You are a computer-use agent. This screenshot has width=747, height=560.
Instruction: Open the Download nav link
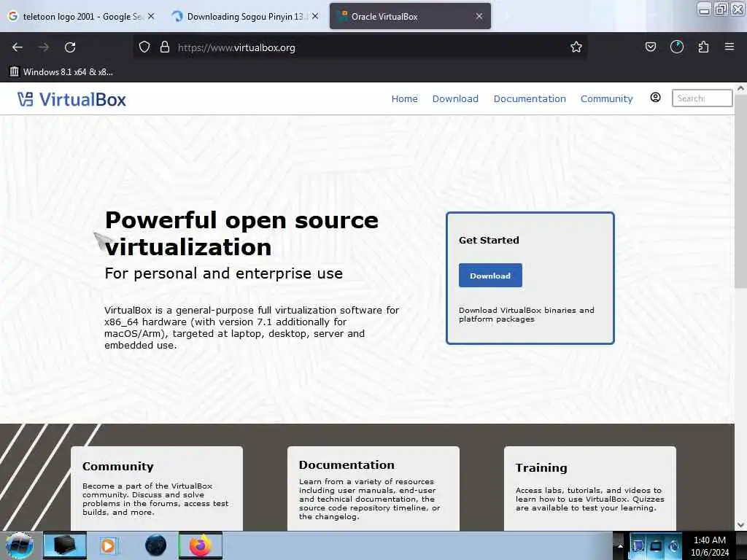(x=455, y=98)
